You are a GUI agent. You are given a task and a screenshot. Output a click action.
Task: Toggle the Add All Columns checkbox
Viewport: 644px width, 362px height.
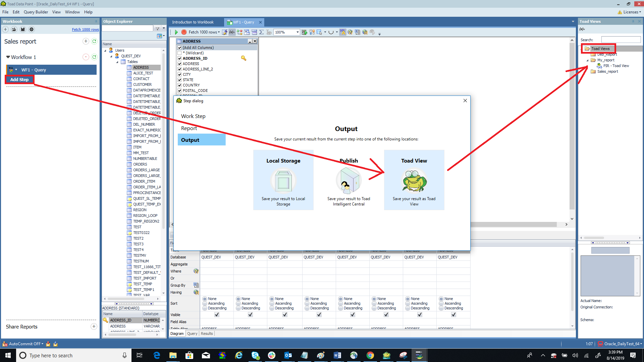point(179,48)
